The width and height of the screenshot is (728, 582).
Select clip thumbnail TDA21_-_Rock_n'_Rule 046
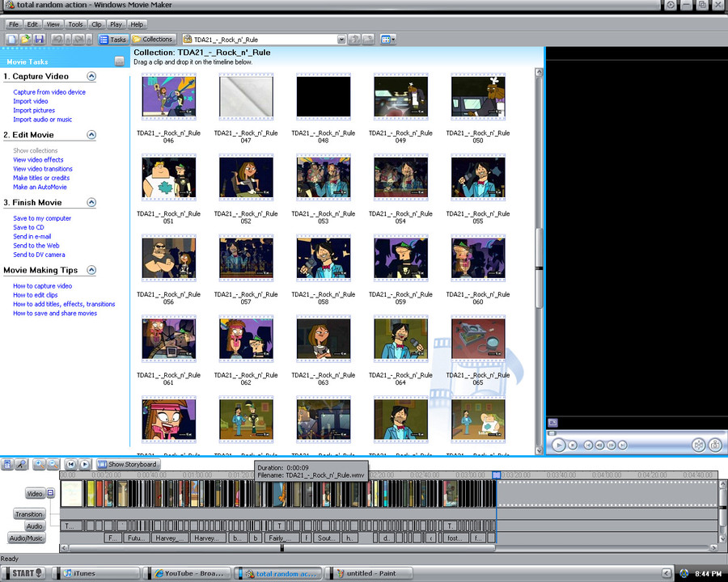168,96
